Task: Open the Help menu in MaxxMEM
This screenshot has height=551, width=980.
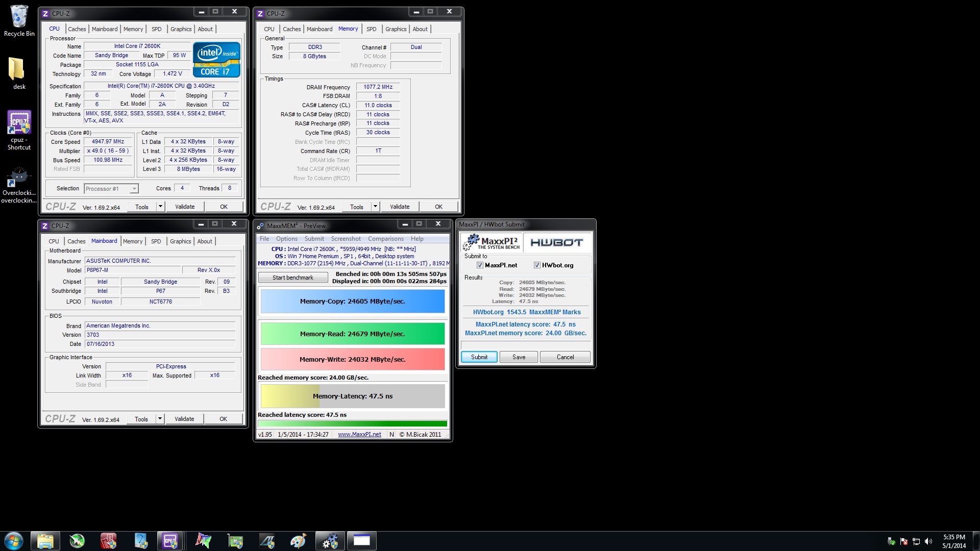Action: click(417, 239)
